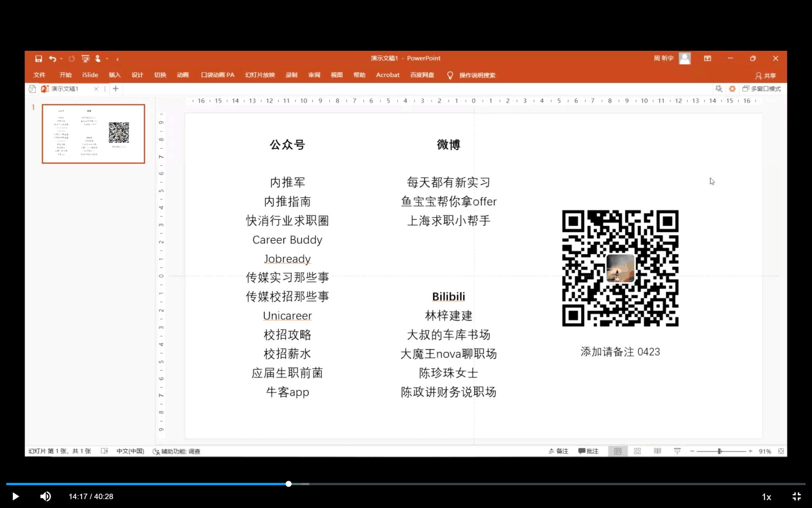812x508 pixels.
Task: Switch to reading view icon
Action: (657, 451)
